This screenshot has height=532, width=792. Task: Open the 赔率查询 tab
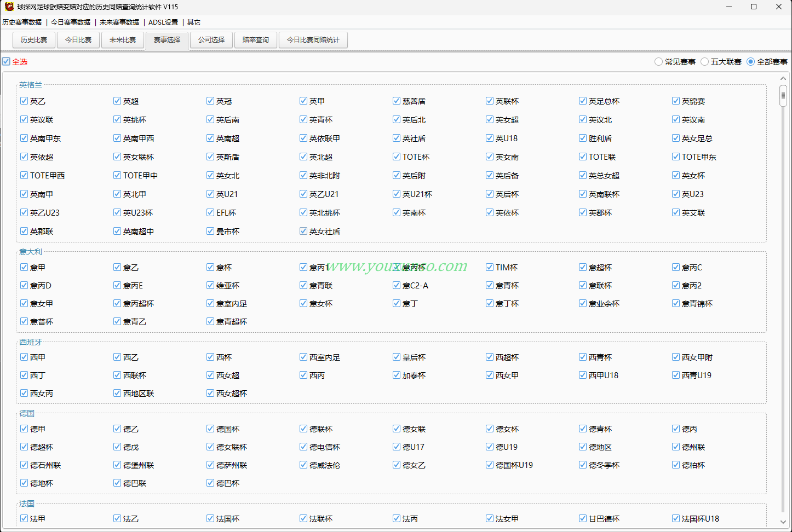tap(256, 40)
